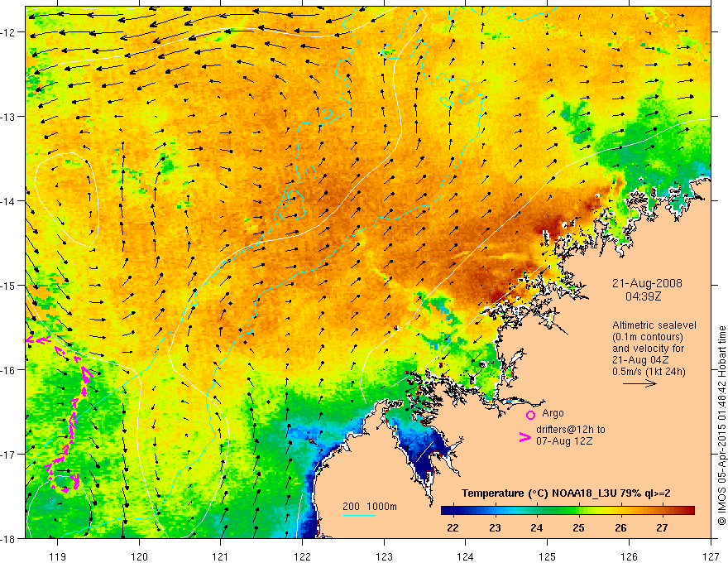The width and height of the screenshot is (728, 563).
Task: Click the colorbar tick label 27
Action: 662,527
